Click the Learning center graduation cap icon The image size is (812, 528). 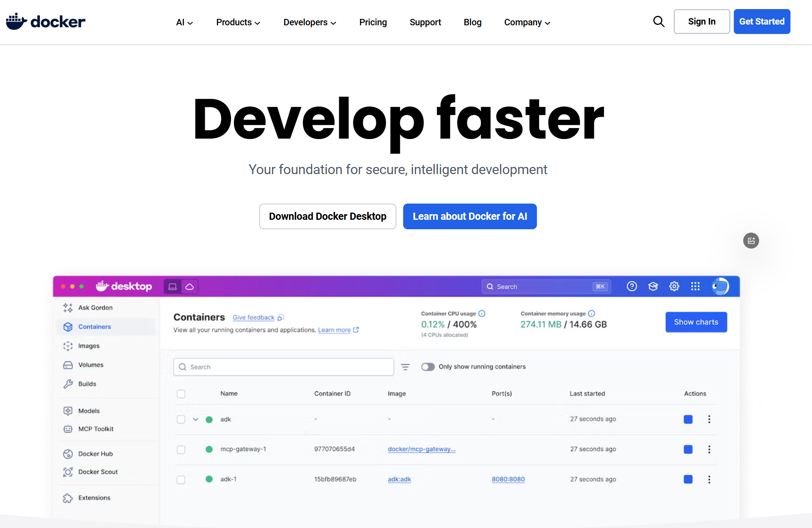pos(653,286)
